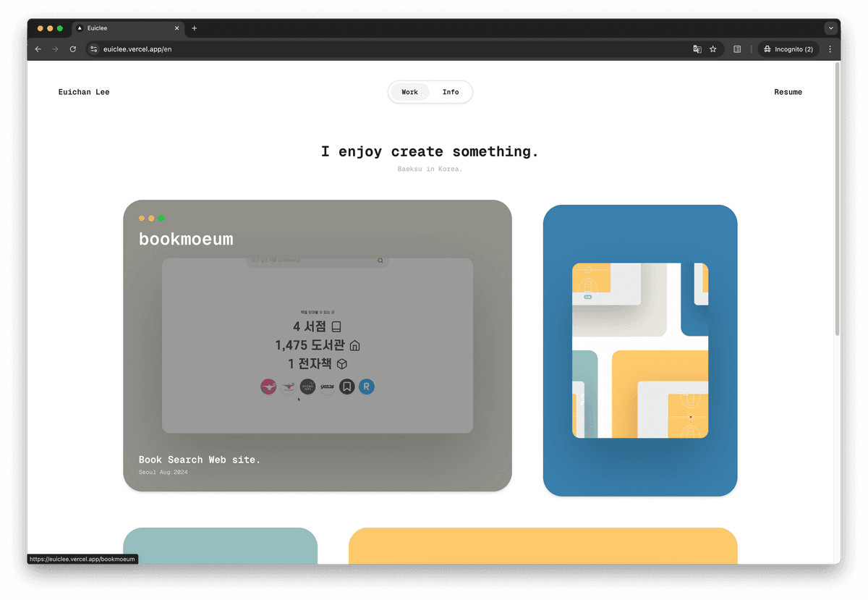The width and height of the screenshot is (868, 600).
Task: Open the site information icon in address bar
Action: (93, 49)
